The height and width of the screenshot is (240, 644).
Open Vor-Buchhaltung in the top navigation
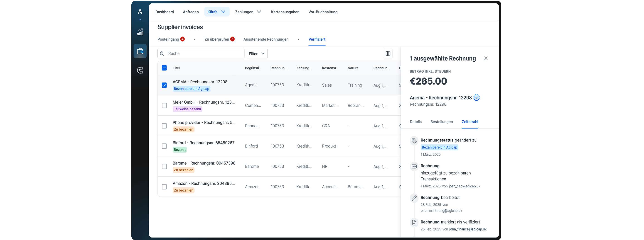click(323, 12)
